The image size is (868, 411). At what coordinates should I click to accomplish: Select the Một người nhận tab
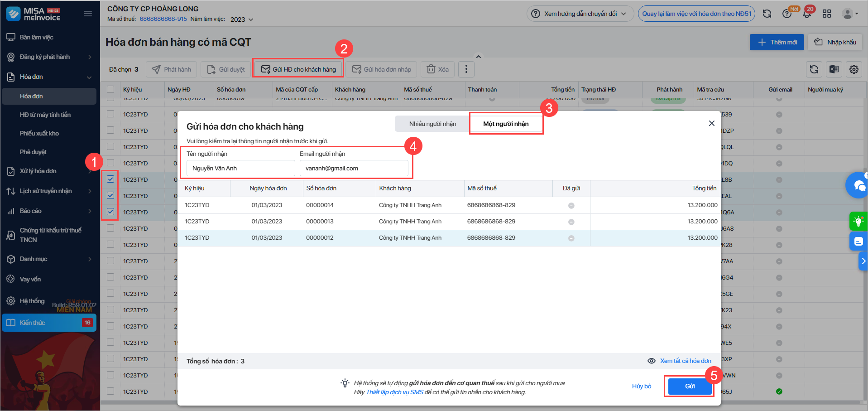coord(506,124)
